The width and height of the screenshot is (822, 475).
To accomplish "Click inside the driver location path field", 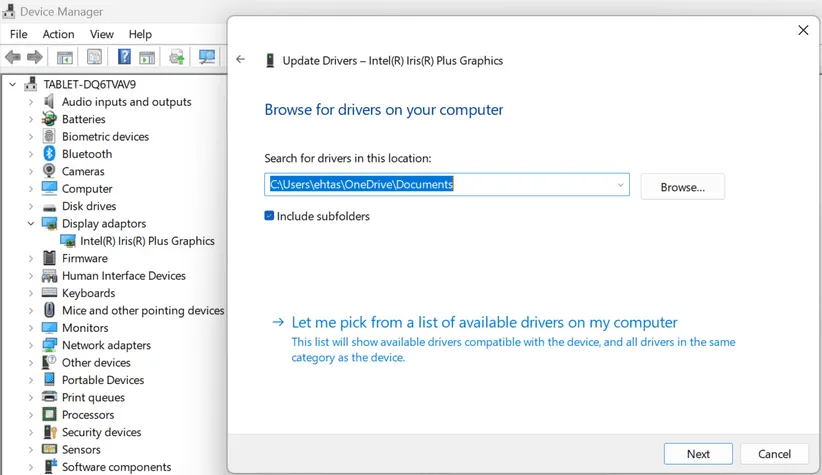I will point(440,185).
